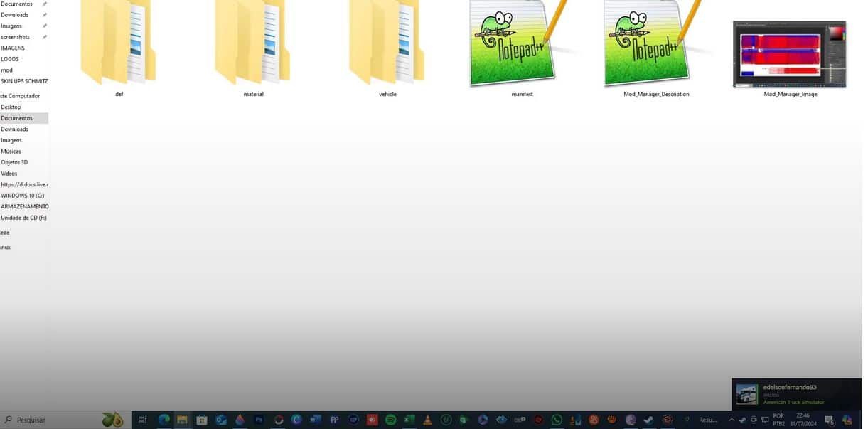Open the Mod_Manager_Image thumbnail
The width and height of the screenshot is (868, 429).
789,54
